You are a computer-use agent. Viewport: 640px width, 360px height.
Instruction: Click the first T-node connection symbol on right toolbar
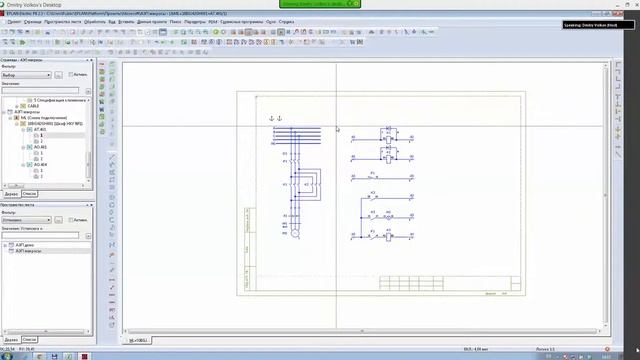(618, 97)
